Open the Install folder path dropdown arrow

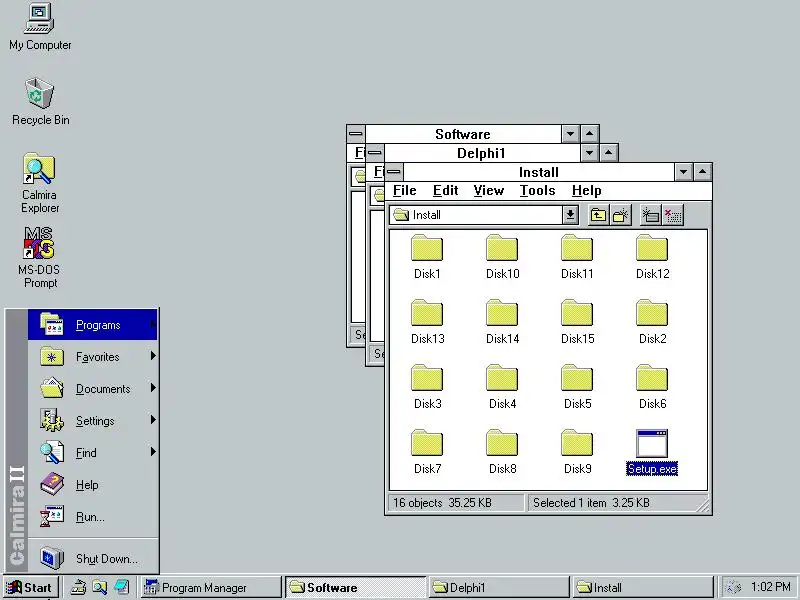click(570, 215)
